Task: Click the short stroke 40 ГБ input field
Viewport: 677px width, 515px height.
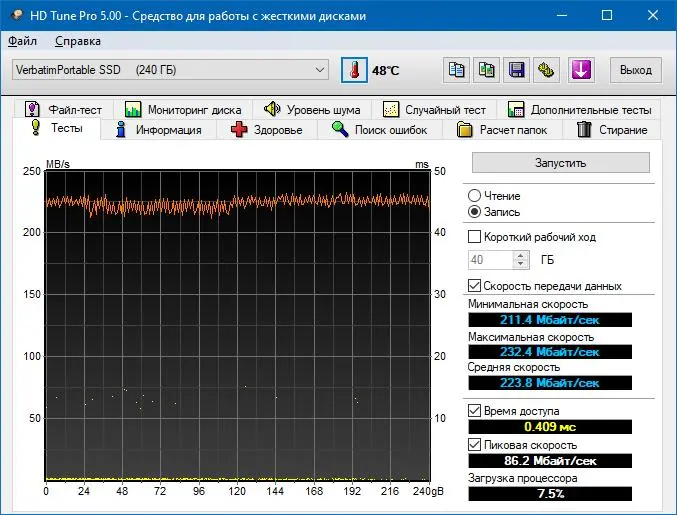Action: (490, 259)
